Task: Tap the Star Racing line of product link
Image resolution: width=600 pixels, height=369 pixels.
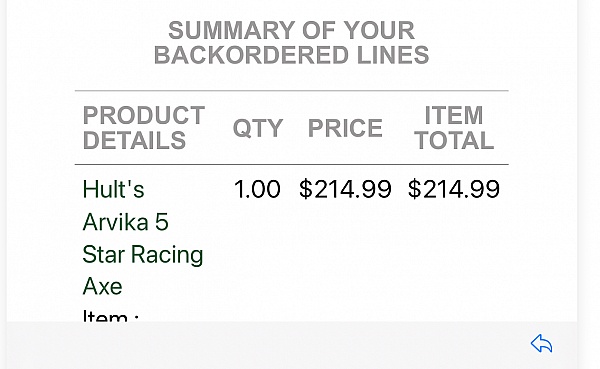Action: 143,255
